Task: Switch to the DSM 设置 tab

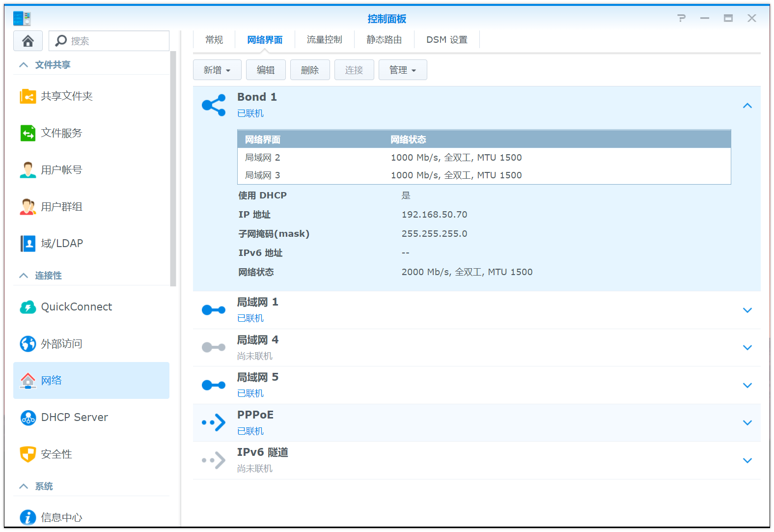Action: click(x=446, y=40)
